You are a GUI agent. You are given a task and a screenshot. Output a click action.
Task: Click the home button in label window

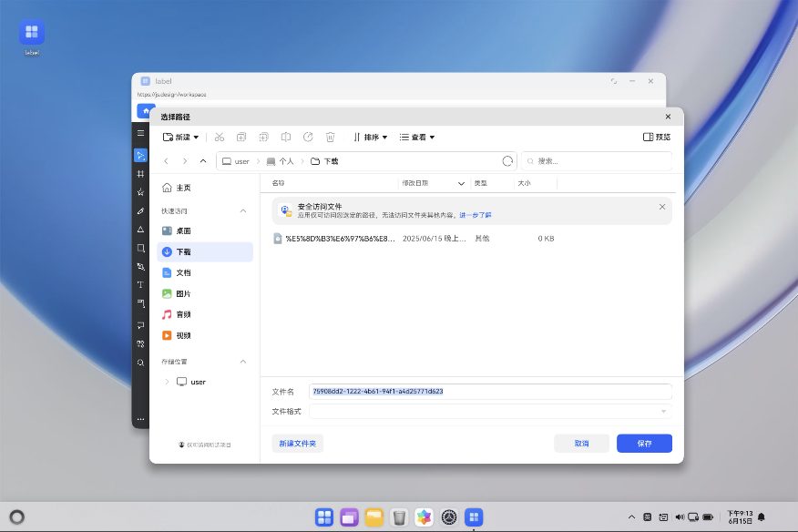click(x=146, y=110)
